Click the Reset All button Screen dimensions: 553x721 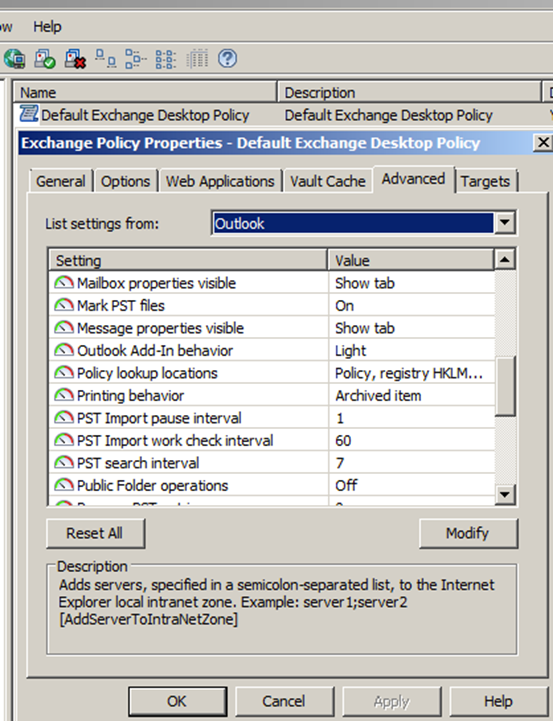point(95,533)
